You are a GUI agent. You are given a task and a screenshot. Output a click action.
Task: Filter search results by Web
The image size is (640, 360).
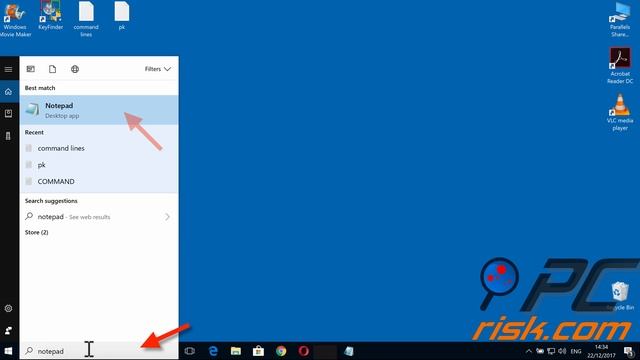(75, 69)
